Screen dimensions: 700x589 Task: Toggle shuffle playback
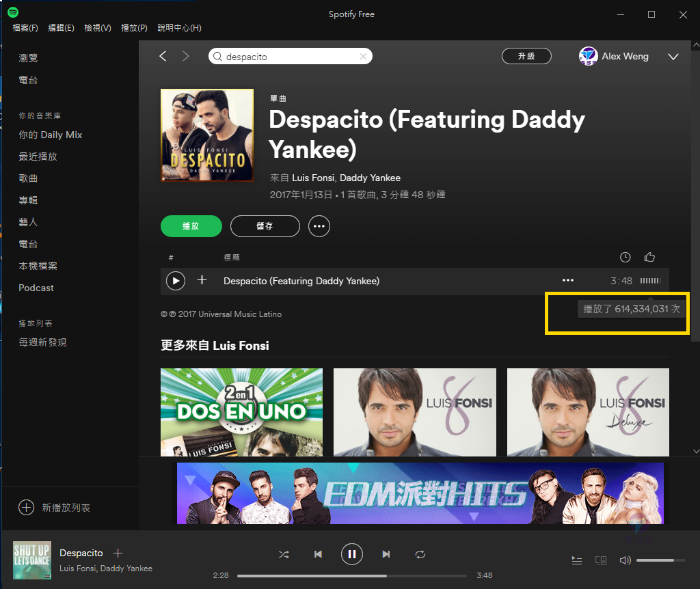[284, 555]
